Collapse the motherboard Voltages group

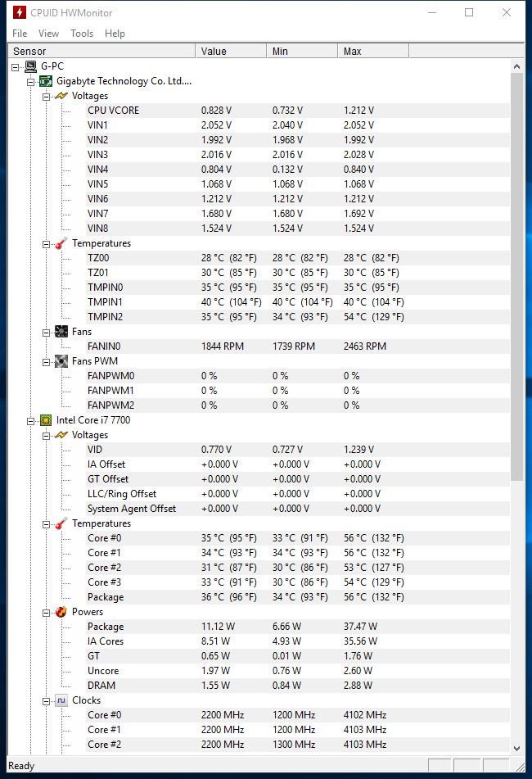click(46, 97)
